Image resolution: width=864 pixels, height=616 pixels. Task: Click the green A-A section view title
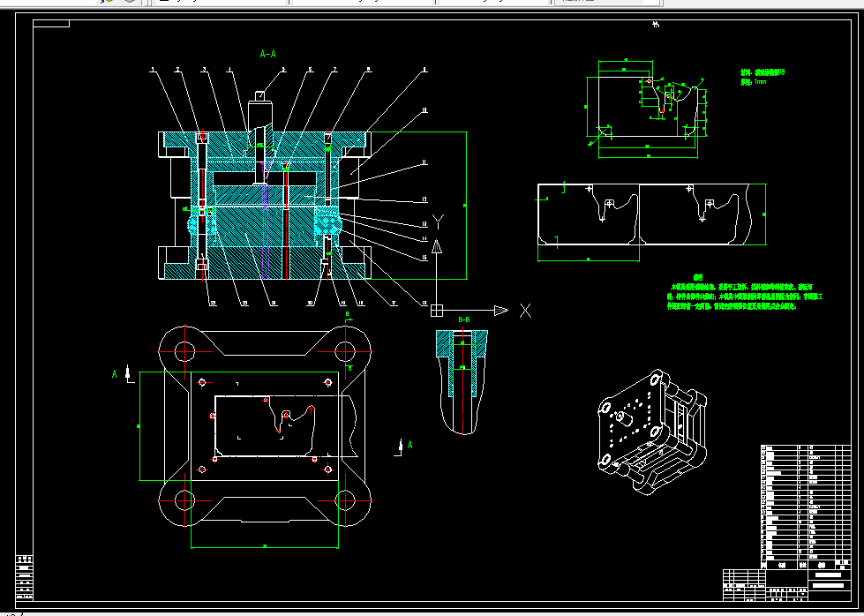pos(267,54)
